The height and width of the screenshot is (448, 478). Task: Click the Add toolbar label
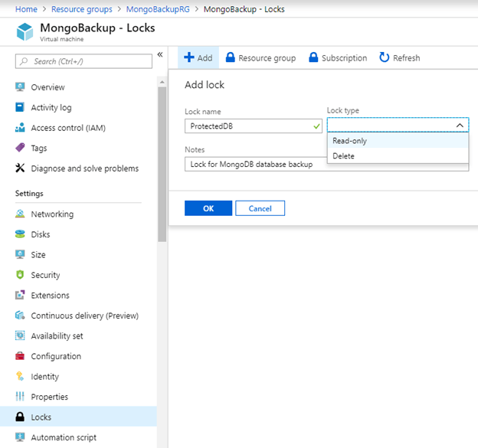[x=205, y=58]
